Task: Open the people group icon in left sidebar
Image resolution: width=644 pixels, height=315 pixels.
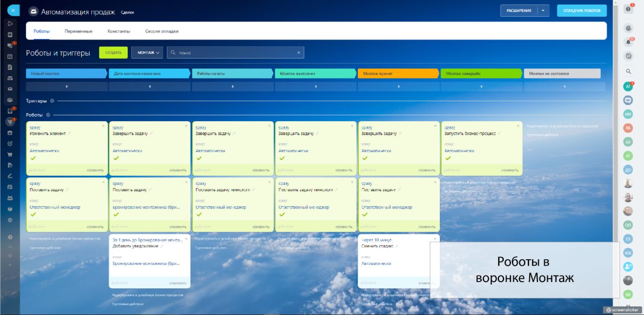Action: [10, 100]
